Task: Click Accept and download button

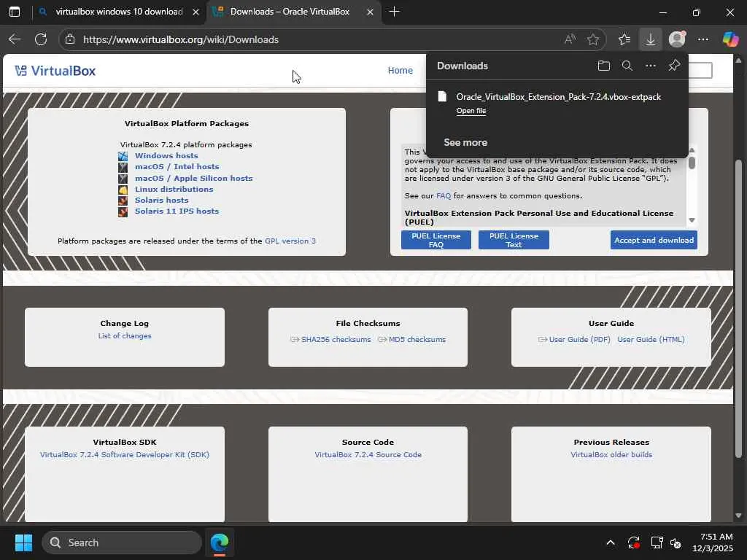Action: pos(654,240)
